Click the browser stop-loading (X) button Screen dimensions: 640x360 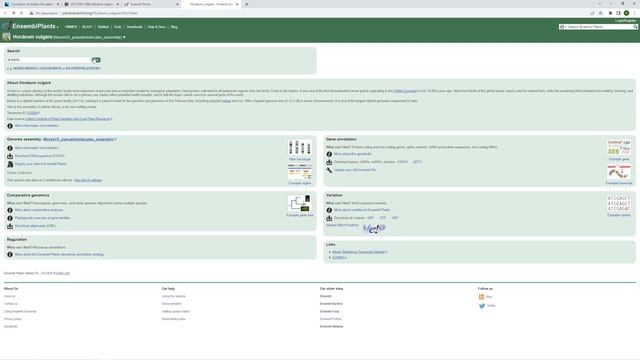(x=21, y=13)
